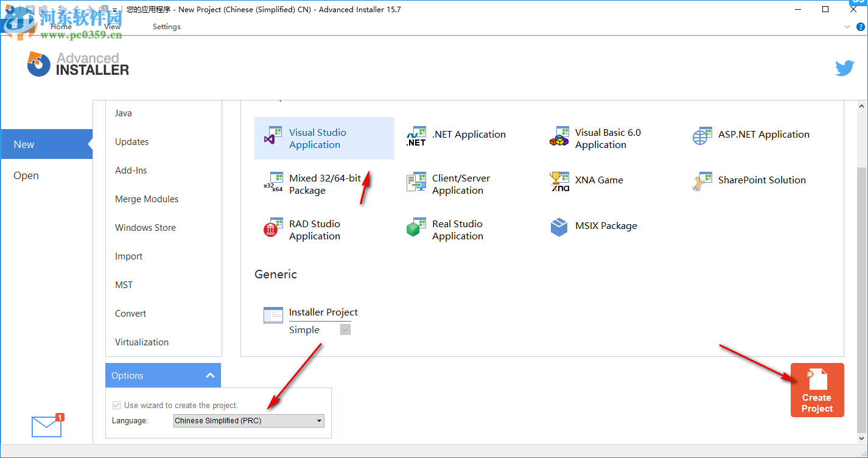The width and height of the screenshot is (868, 458).
Task: Select the Add-Ins category
Action: coord(131,171)
